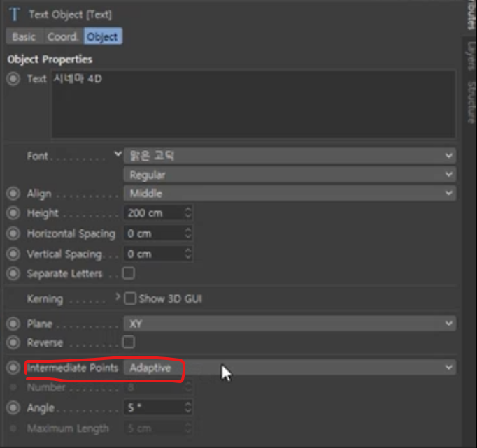This screenshot has height=448, width=477.
Task: Toggle the keyframe dot beside Reverse
Action: click(13, 342)
